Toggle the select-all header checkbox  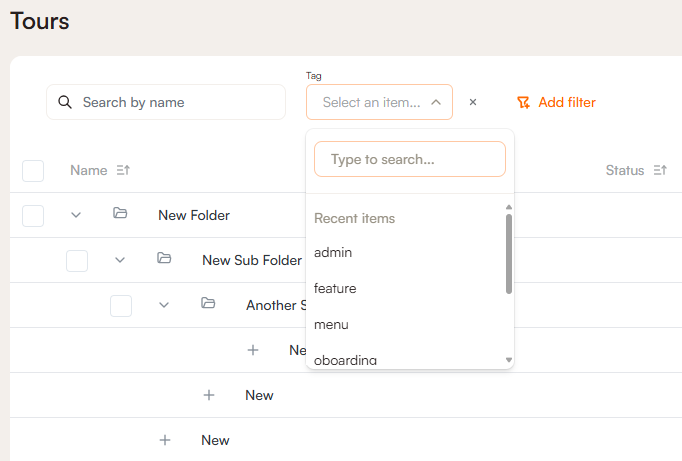click(x=33, y=171)
